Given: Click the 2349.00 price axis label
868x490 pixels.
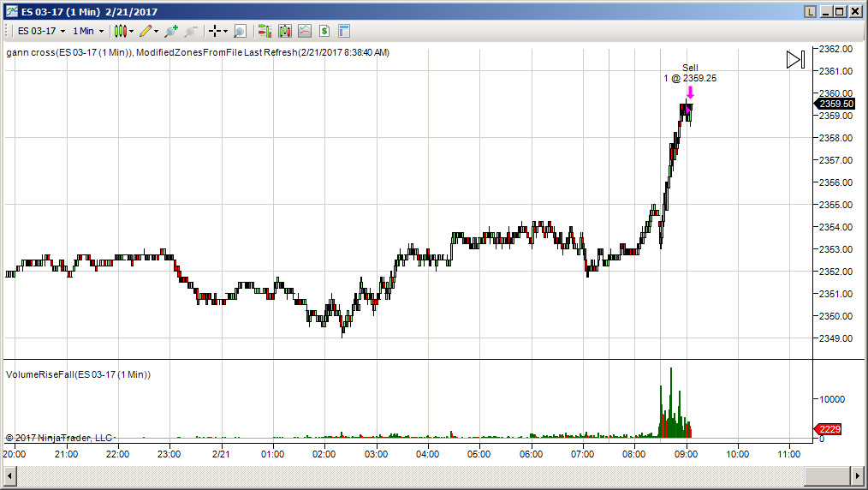Looking at the screenshot, I should click(x=835, y=338).
